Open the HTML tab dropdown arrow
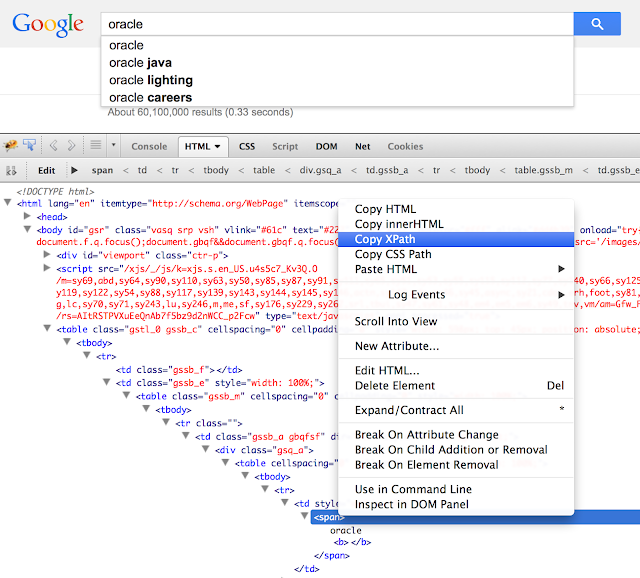This screenshot has height=578, width=640. pyautogui.click(x=218, y=147)
